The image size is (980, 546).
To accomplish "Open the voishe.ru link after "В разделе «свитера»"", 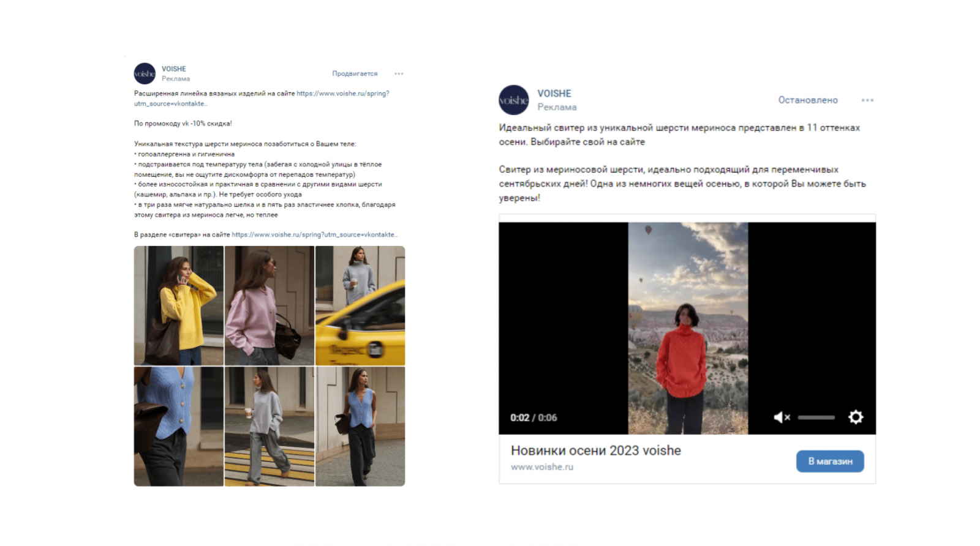I will coord(314,234).
